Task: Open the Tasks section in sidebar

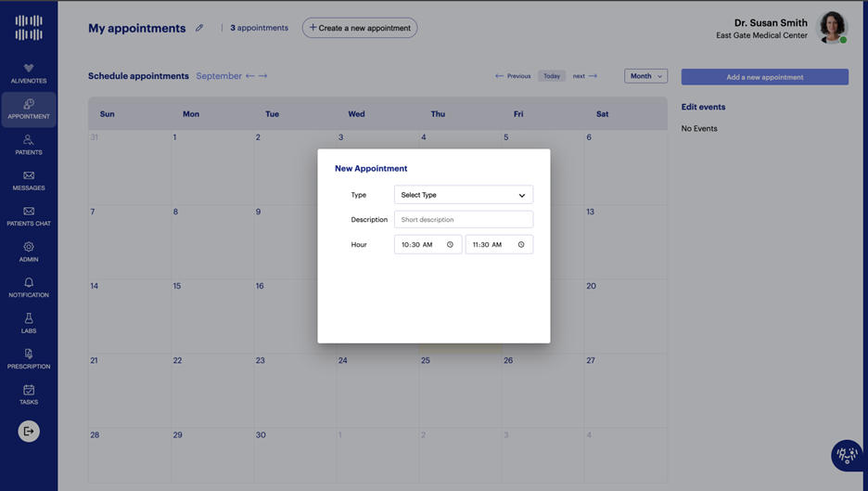Action: pos(29,391)
